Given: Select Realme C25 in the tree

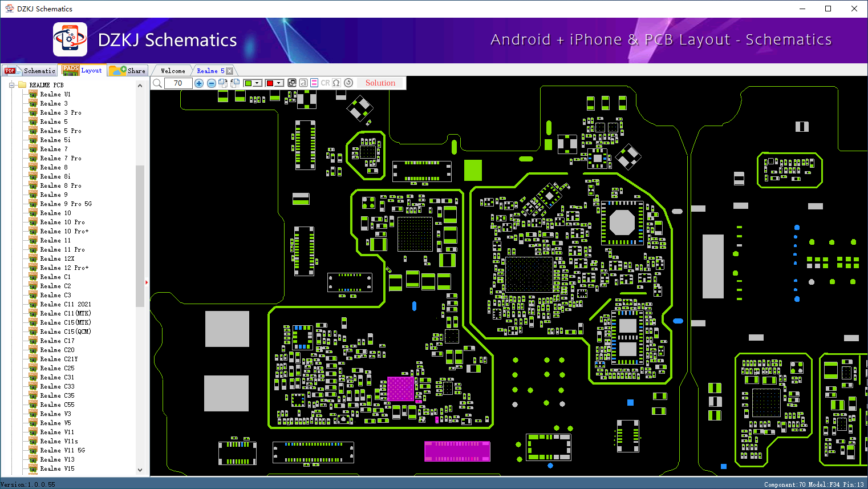Looking at the screenshot, I should 57,368.
